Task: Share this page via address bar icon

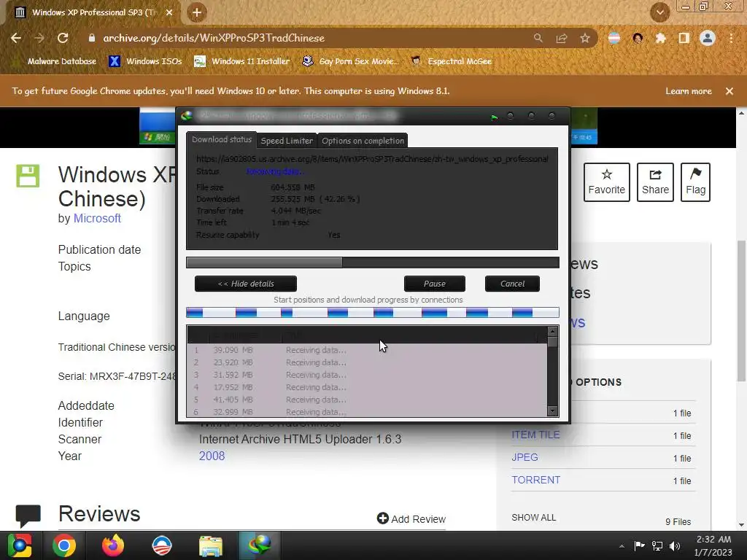Action: [x=562, y=38]
